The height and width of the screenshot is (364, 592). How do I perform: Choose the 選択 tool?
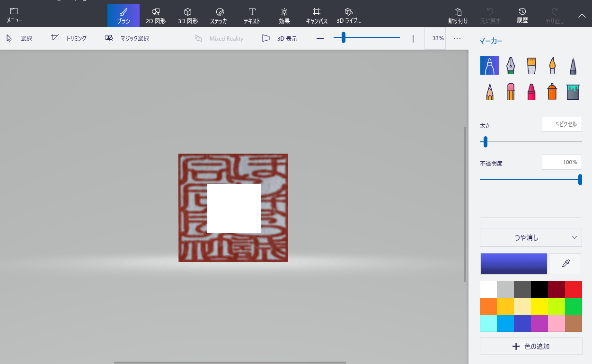[19, 38]
